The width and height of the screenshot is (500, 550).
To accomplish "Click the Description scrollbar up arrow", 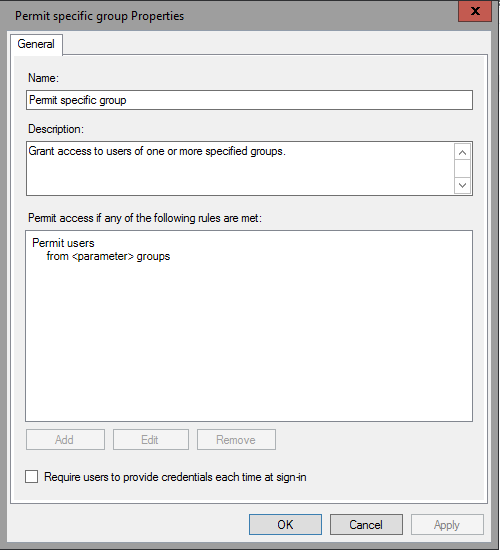I will [x=462, y=153].
